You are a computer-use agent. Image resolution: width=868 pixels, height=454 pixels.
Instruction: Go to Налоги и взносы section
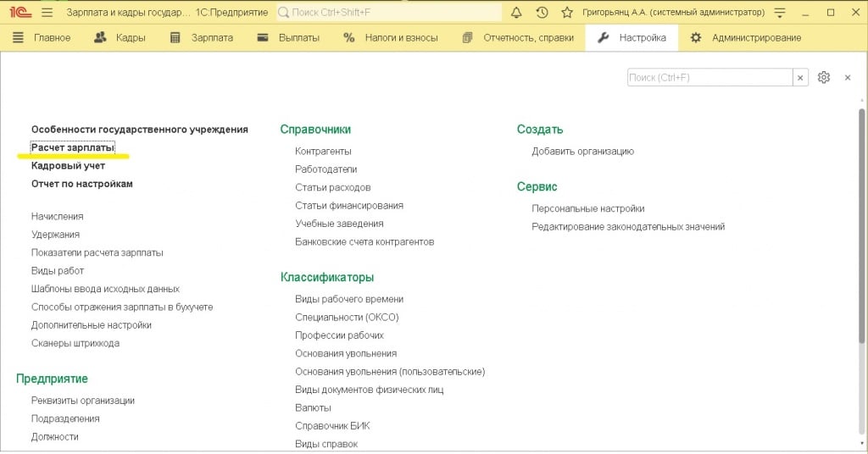pos(391,37)
